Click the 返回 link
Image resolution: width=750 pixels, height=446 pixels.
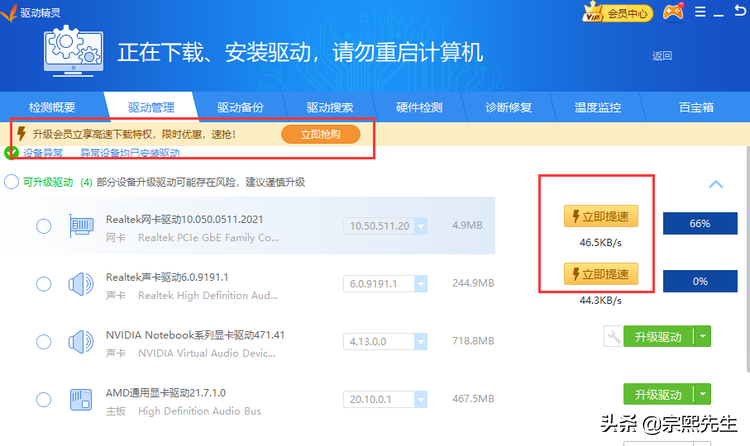pyautogui.click(x=662, y=56)
